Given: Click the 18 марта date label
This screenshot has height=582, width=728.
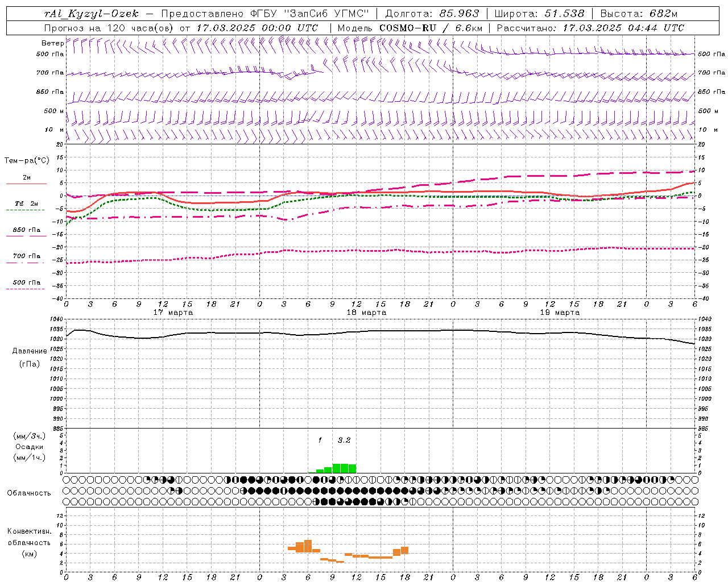Looking at the screenshot, I should click(366, 313).
